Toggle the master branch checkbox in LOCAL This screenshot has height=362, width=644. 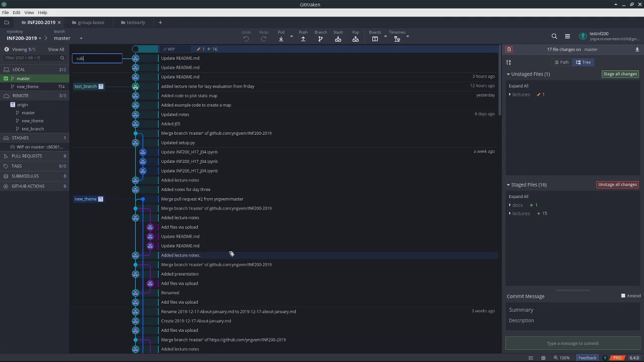[6, 78]
